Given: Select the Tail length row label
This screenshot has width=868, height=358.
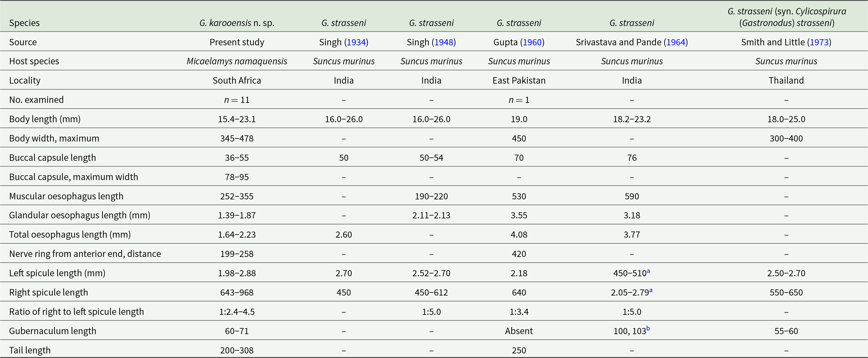Looking at the screenshot, I should (x=30, y=350).
